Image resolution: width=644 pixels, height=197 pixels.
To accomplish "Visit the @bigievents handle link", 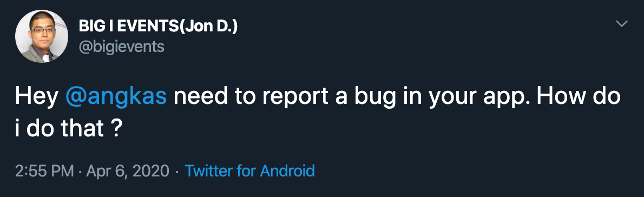I will (x=122, y=47).
